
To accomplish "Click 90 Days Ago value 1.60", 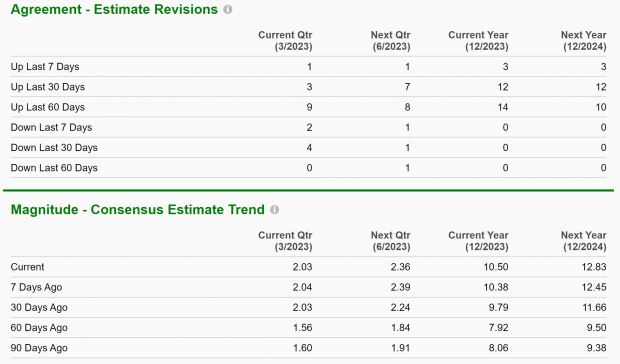I will click(302, 348).
